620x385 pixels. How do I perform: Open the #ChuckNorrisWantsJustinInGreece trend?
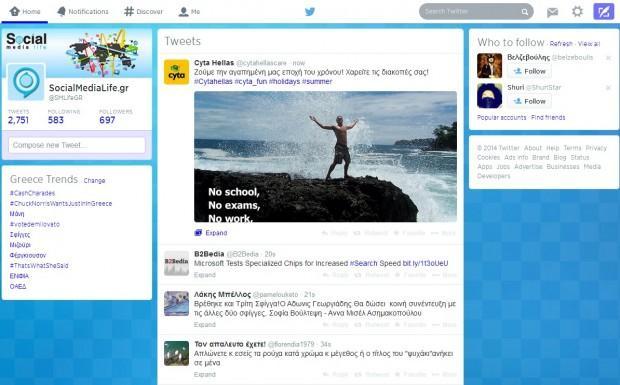61,204
